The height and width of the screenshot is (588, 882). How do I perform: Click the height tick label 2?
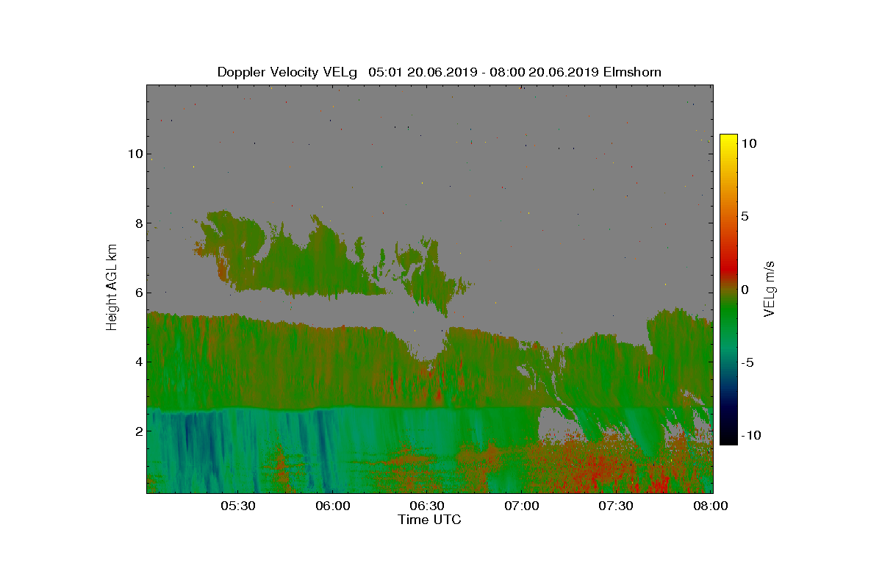pyautogui.click(x=137, y=431)
